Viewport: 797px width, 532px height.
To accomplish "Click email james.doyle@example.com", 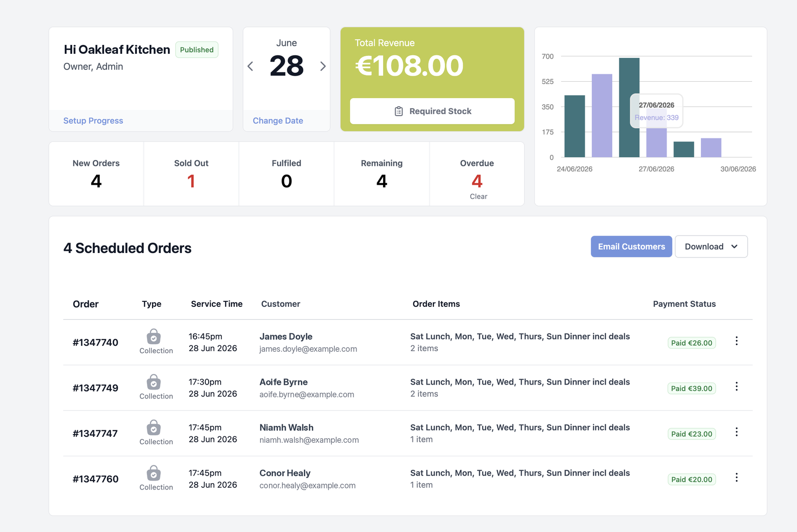I will pyautogui.click(x=308, y=349).
